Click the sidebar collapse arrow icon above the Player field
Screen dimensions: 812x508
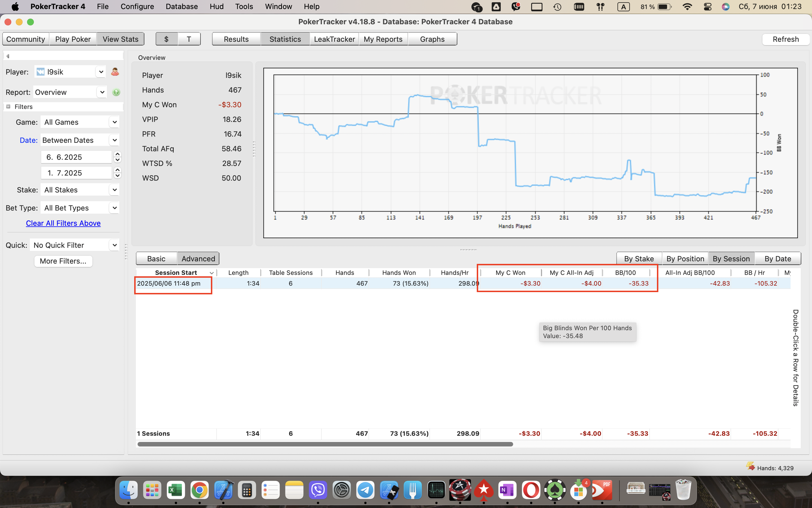point(8,56)
